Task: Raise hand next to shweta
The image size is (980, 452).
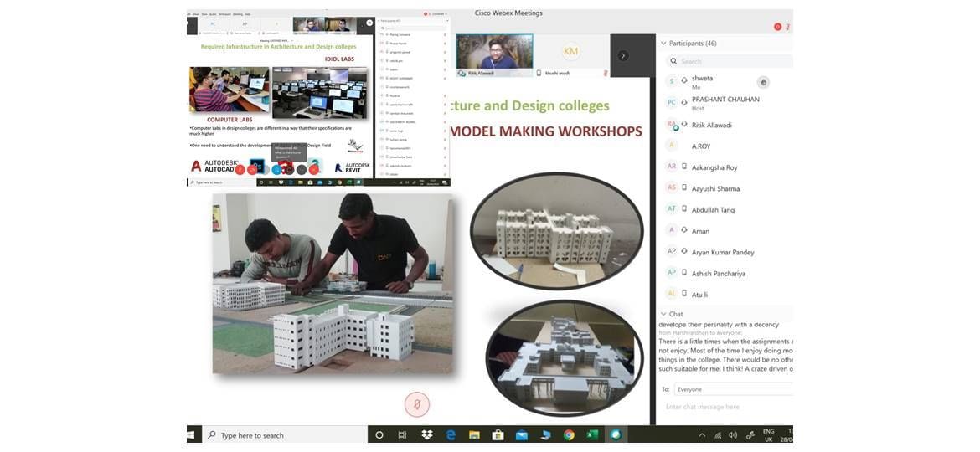Action: pyautogui.click(x=762, y=82)
